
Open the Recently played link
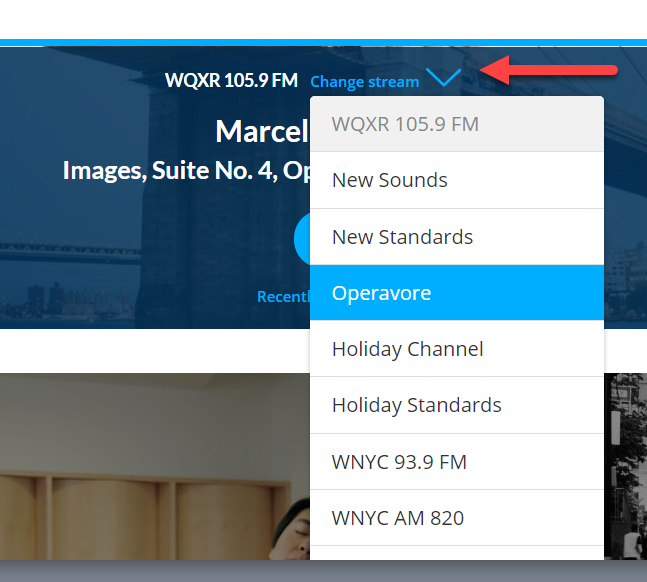point(283,297)
